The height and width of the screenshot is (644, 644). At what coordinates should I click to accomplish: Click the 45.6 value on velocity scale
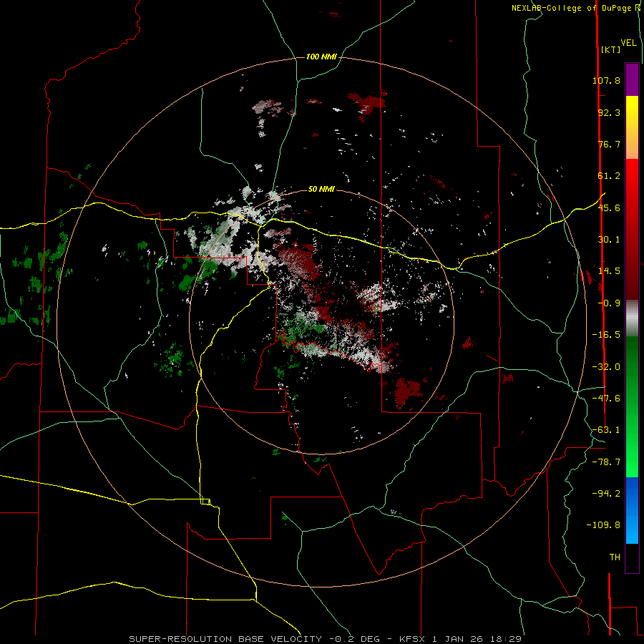tap(609, 208)
